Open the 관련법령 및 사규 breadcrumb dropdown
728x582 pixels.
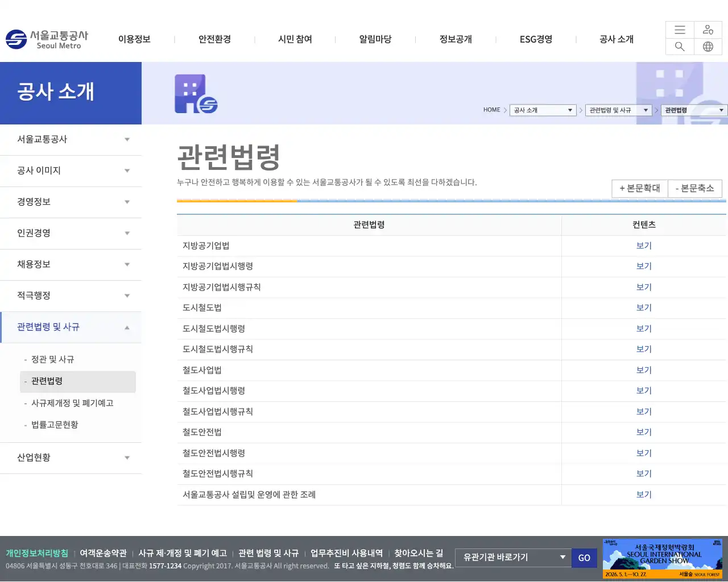click(x=619, y=110)
